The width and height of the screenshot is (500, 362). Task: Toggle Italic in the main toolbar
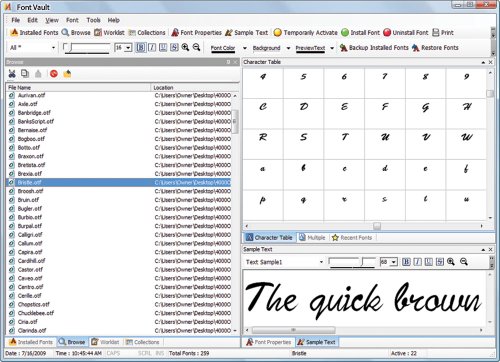(152, 47)
